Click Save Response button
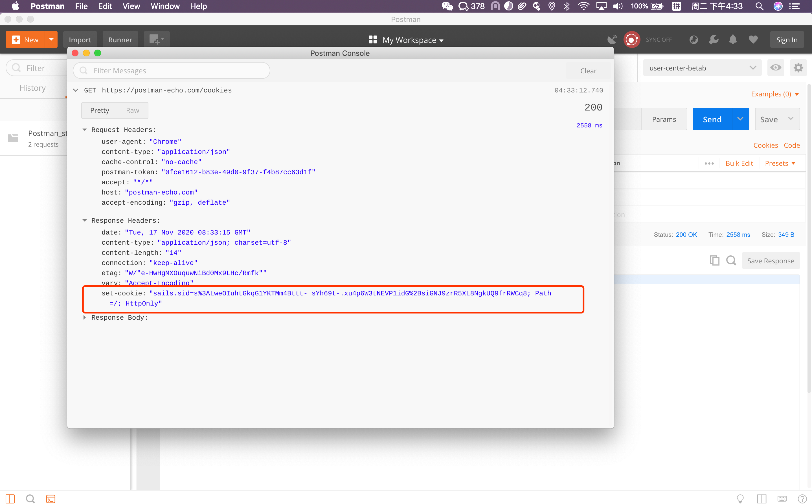 click(x=771, y=261)
